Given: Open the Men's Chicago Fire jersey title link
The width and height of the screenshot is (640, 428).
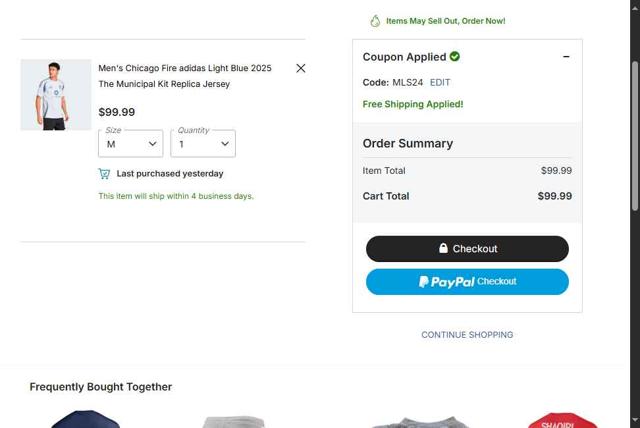Looking at the screenshot, I should 185,76.
